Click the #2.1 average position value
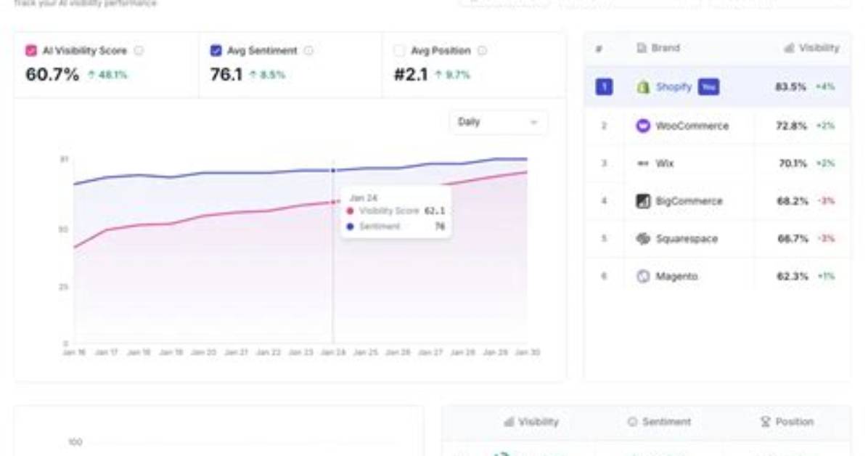868x456 pixels. coord(411,74)
